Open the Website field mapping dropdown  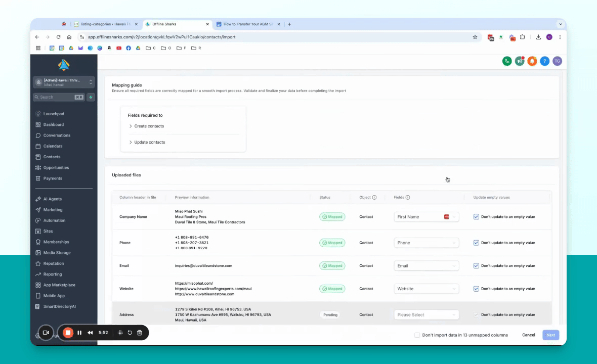coord(426,289)
